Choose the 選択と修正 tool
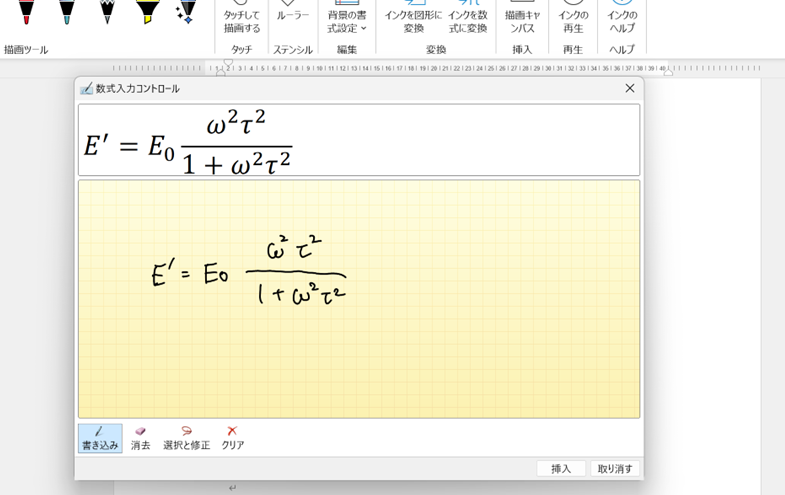Viewport: 785px width, 495px height. (186, 438)
